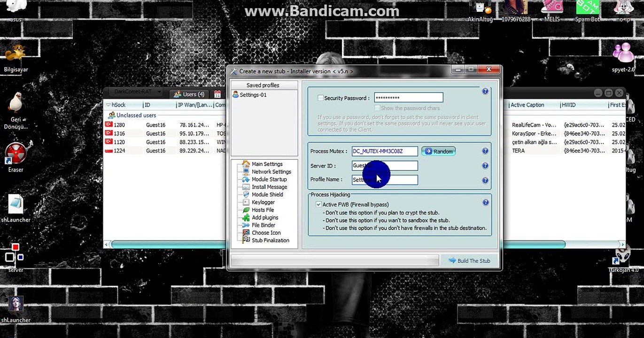
Task: Click the security password input field
Action: [x=409, y=98]
